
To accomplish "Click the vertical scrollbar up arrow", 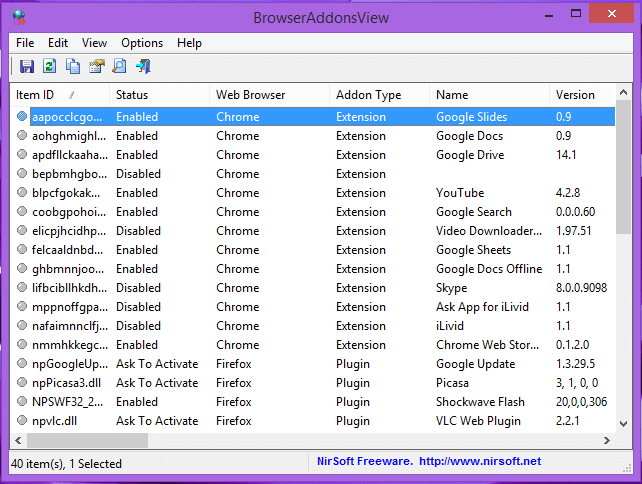I will pyautogui.click(x=624, y=92).
